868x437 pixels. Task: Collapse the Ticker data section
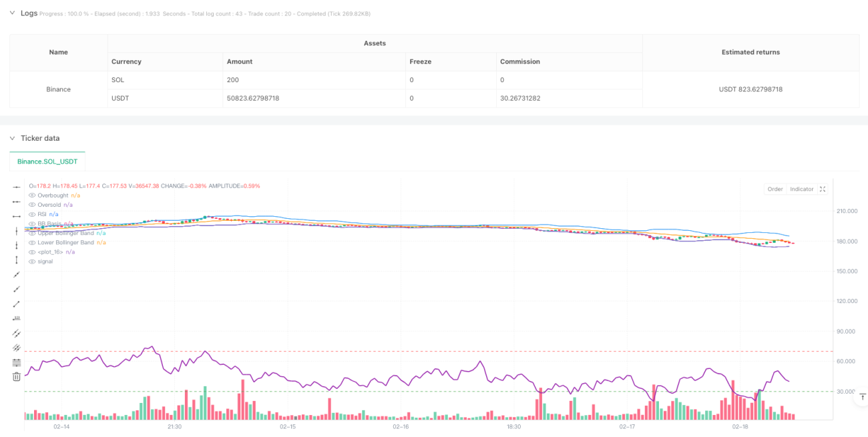point(11,138)
